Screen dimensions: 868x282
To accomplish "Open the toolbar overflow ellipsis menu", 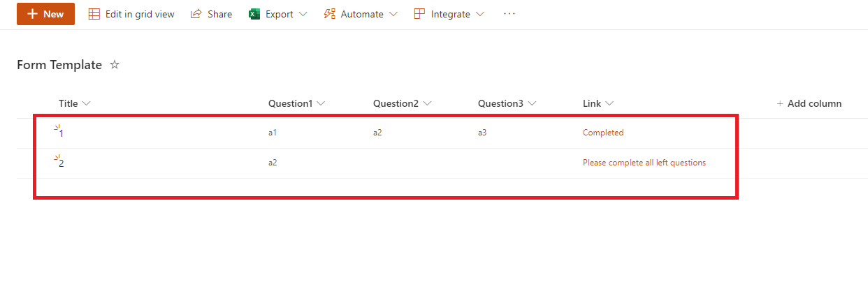I will tap(509, 14).
